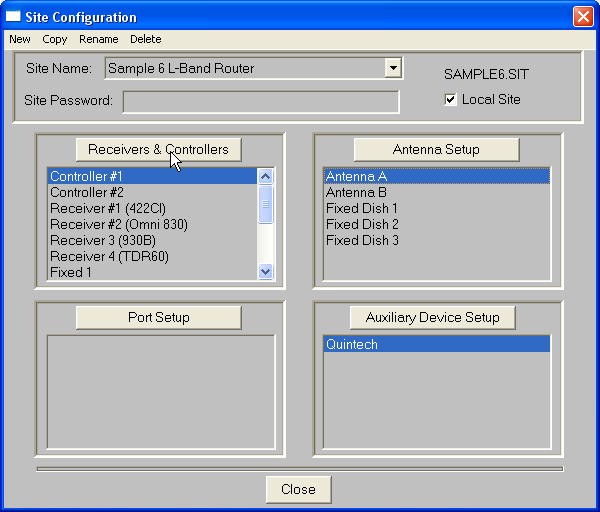Click the Site Password field
The height and width of the screenshot is (512, 600).
click(260, 102)
